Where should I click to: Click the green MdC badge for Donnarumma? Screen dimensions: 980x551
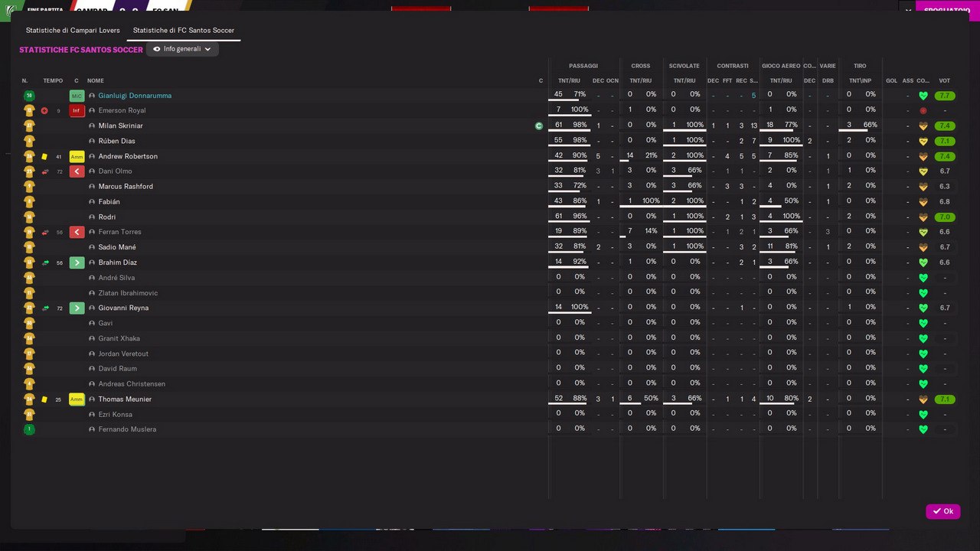pyautogui.click(x=77, y=96)
